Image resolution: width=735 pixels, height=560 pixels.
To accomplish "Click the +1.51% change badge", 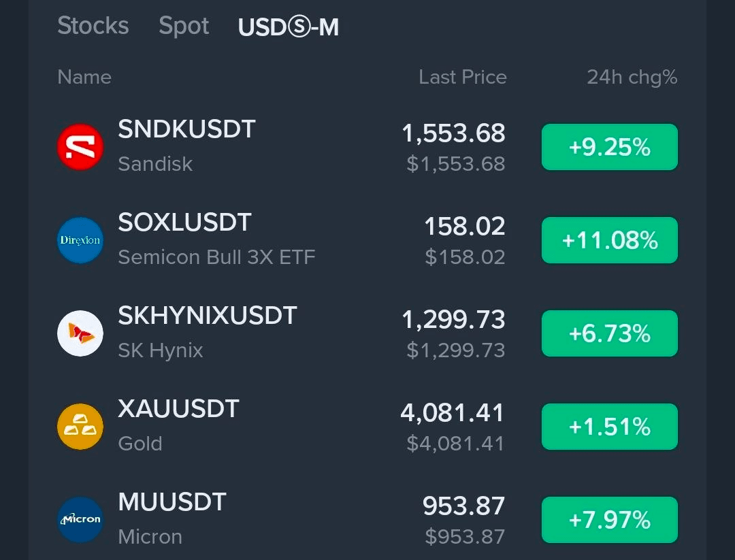I will pyautogui.click(x=609, y=427).
